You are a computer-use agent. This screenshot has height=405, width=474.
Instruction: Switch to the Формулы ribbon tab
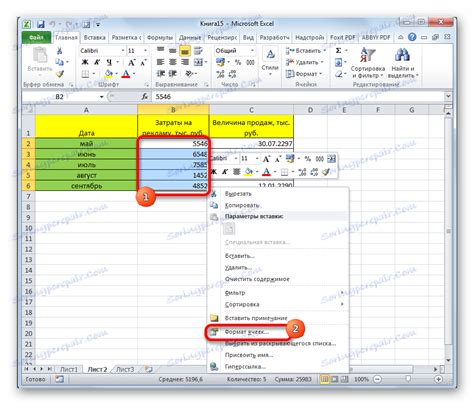[160, 37]
